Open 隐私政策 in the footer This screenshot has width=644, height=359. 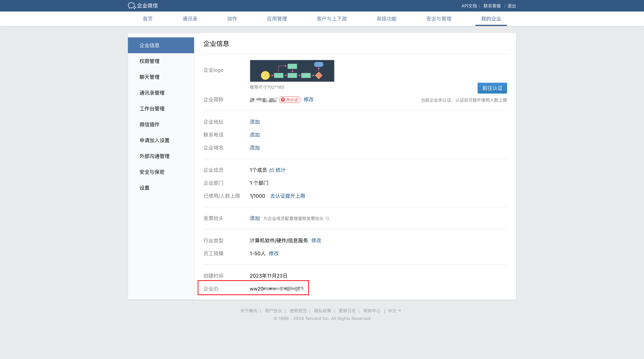pyautogui.click(x=323, y=311)
